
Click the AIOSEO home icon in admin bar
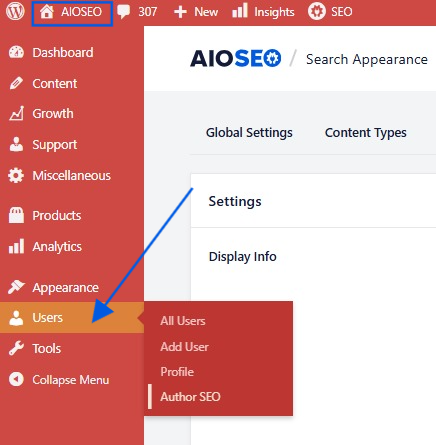[47, 12]
